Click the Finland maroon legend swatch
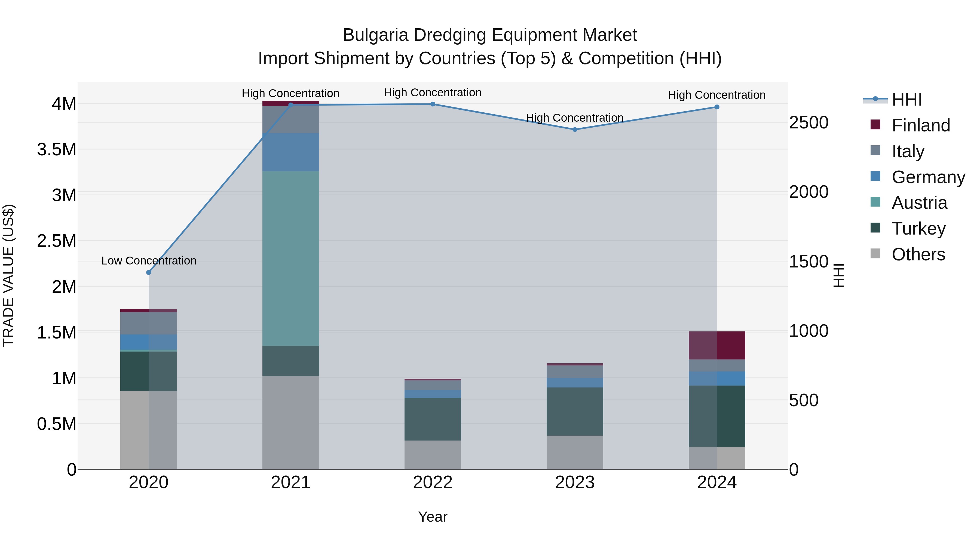Image resolution: width=980 pixels, height=551 pixels. coord(875,125)
